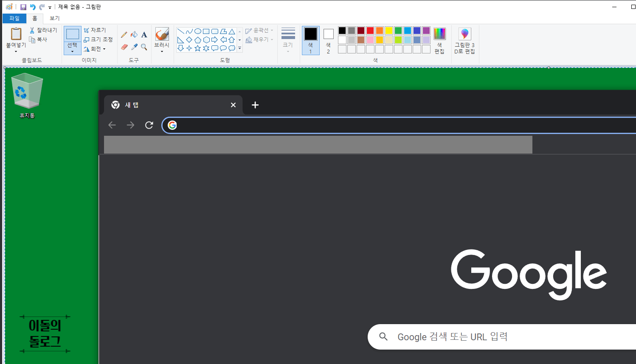Click 복사 copy button
Viewport: 636px width, 364px height.
pyautogui.click(x=38, y=39)
